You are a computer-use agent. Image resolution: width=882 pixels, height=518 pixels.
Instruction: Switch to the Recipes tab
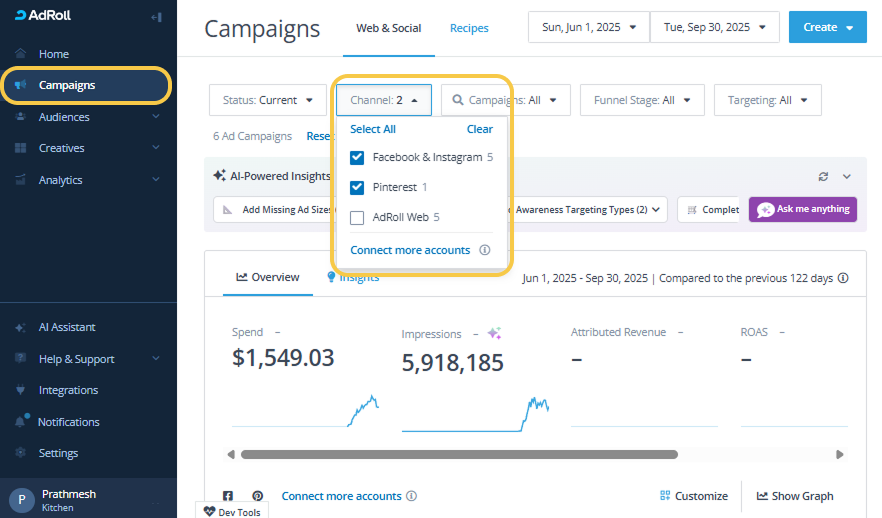point(469,28)
